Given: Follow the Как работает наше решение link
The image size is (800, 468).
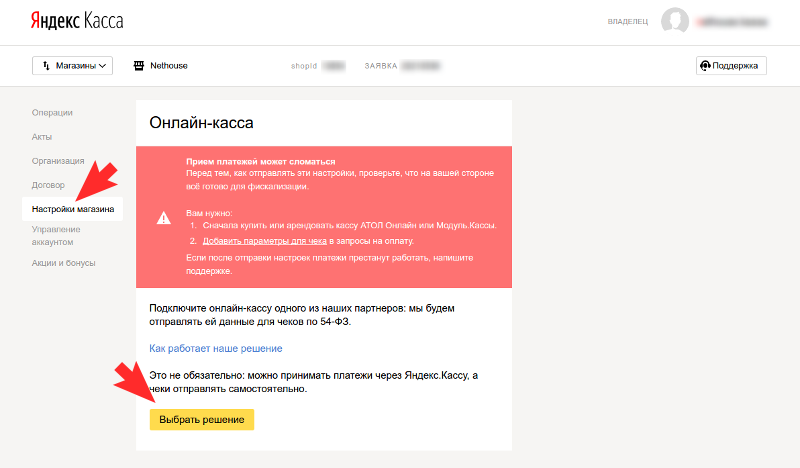Looking at the screenshot, I should [216, 349].
